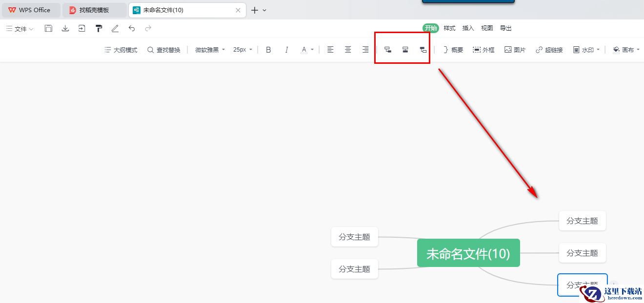644x303 pixels.
Task: Switch to the 导出 ribbon tab
Action: [x=506, y=28]
